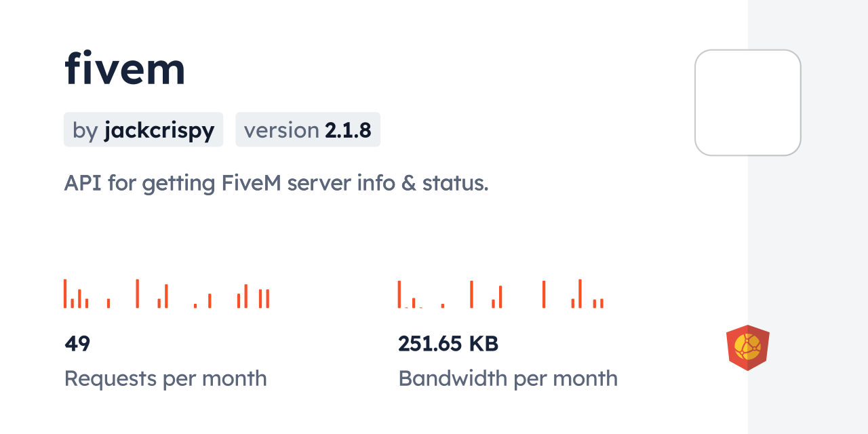Click the leftmost bar in requests chart

pos(65,294)
